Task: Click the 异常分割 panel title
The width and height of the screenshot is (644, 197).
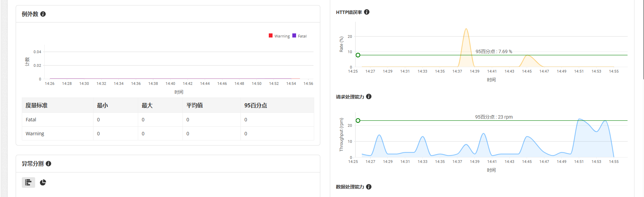Action: point(33,164)
